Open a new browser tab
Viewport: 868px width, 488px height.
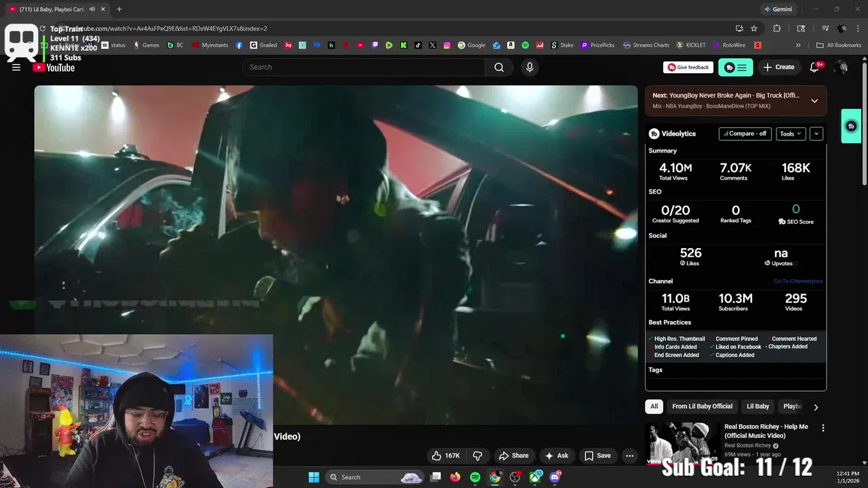pos(119,9)
